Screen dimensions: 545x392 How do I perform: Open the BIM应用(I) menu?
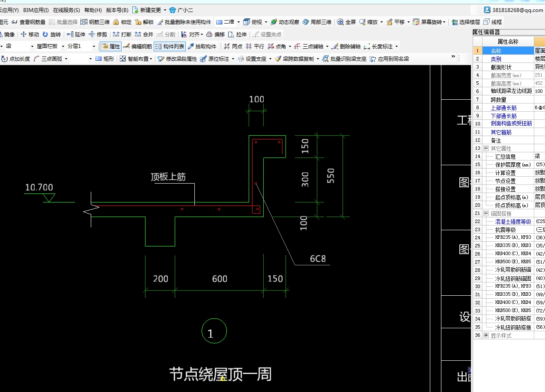click(x=36, y=10)
